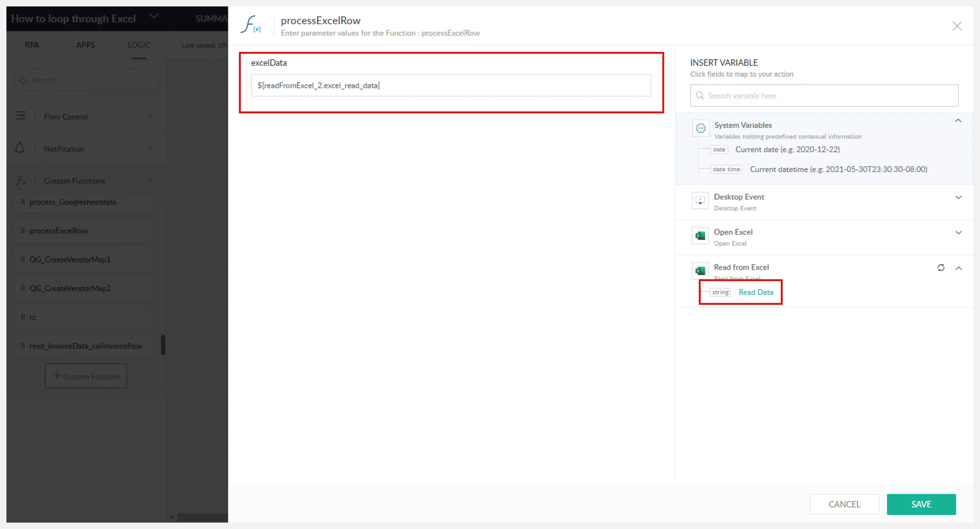Image resolution: width=980 pixels, height=529 pixels.
Task: Click the System Variables gear icon
Action: coord(700,128)
